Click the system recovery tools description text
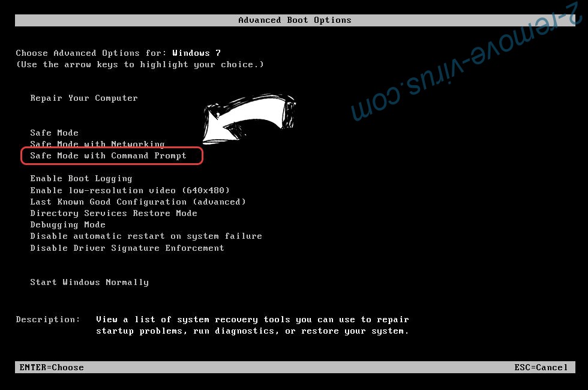 tap(253, 325)
